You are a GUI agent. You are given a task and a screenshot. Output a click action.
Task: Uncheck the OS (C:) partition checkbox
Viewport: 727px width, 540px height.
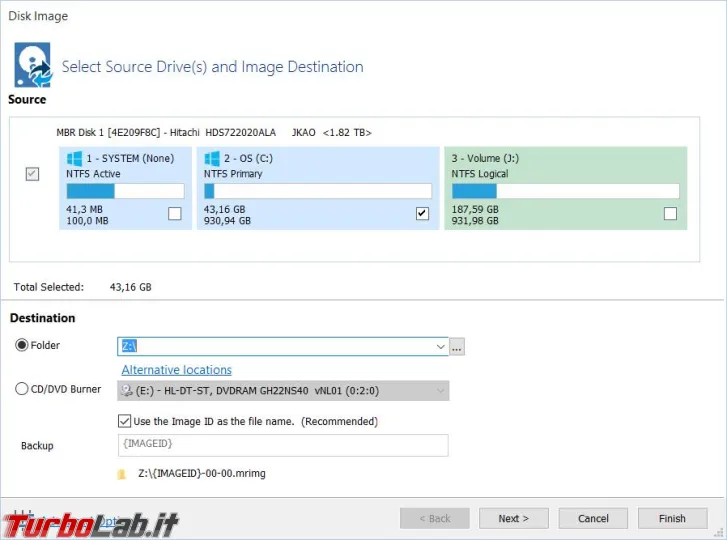click(x=422, y=213)
